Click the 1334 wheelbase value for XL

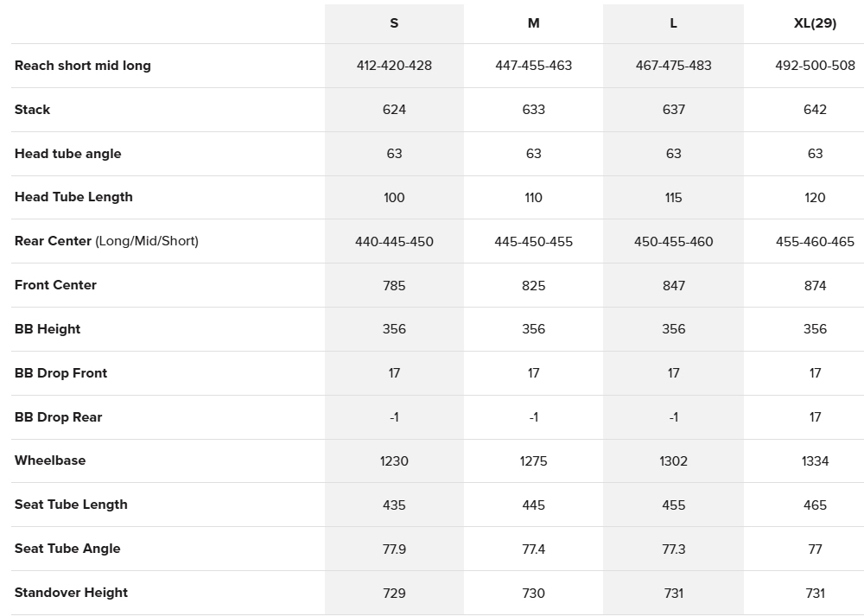click(815, 460)
